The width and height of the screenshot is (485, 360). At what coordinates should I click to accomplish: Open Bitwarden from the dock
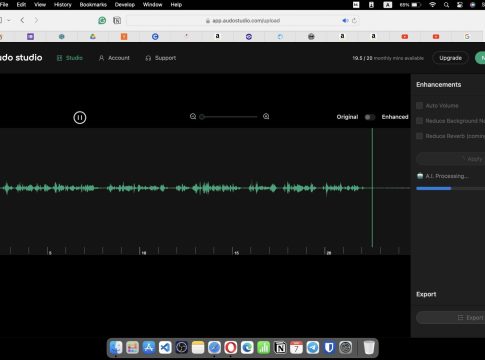pos(329,348)
